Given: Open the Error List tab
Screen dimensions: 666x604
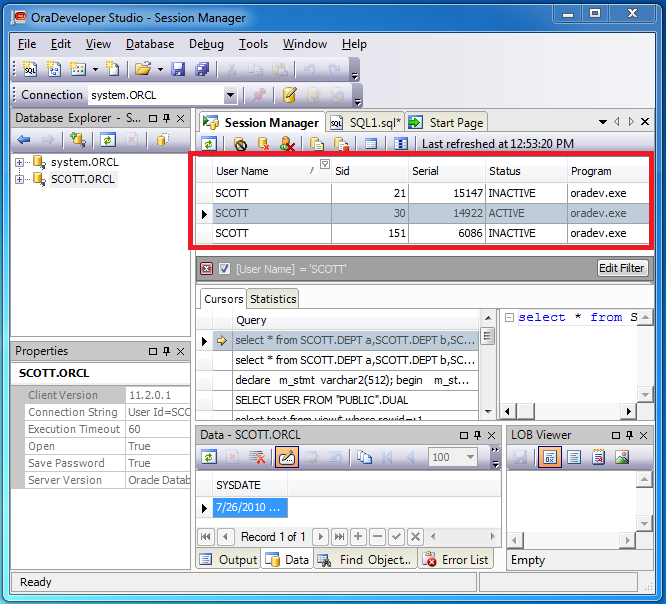Looking at the screenshot, I should (x=456, y=560).
